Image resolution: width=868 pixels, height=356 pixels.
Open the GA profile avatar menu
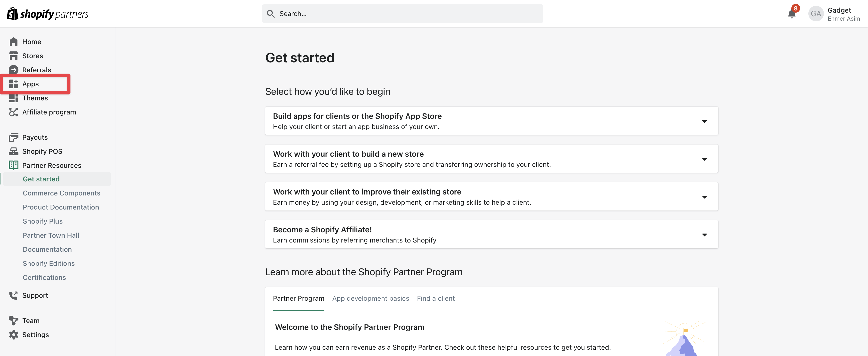click(816, 14)
